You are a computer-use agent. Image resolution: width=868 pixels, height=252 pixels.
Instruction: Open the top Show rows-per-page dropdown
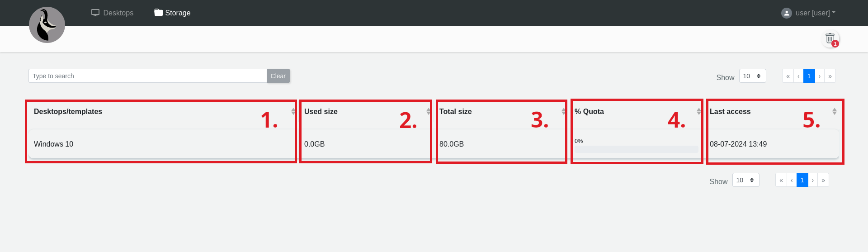[752, 76]
